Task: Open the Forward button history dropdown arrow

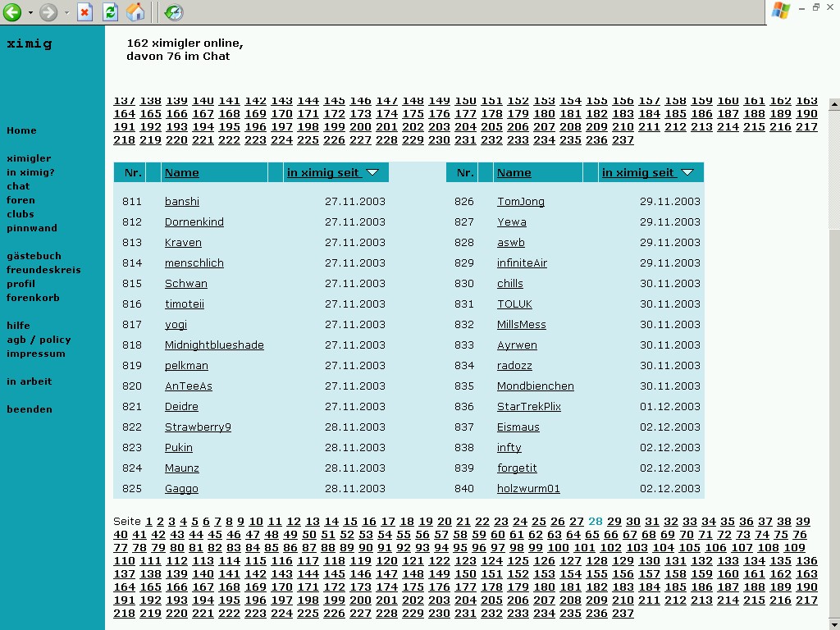Action: point(67,12)
